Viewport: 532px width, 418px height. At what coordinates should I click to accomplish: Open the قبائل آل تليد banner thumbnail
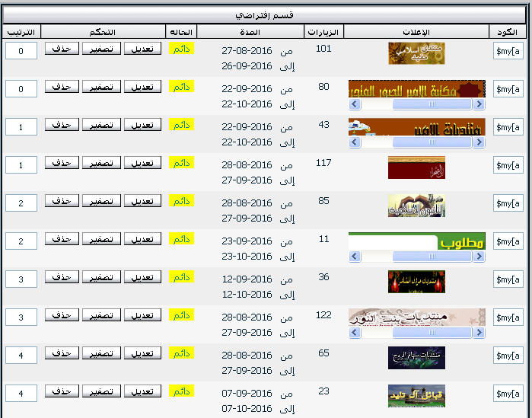coord(416,396)
